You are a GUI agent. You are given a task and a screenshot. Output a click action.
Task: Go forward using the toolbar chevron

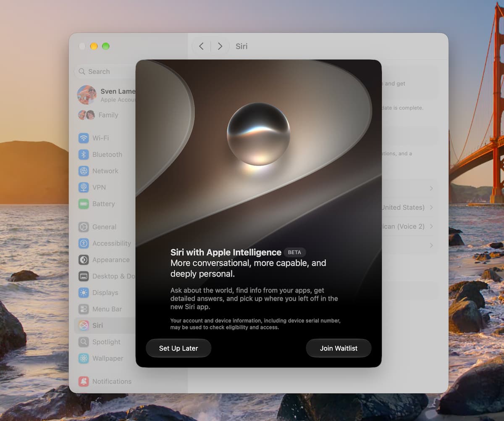tap(220, 46)
